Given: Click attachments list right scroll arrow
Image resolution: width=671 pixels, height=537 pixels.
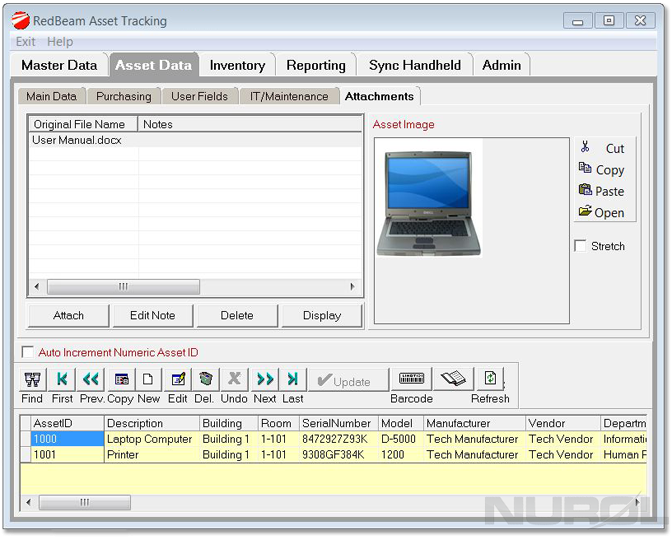Looking at the screenshot, I should pos(352,286).
